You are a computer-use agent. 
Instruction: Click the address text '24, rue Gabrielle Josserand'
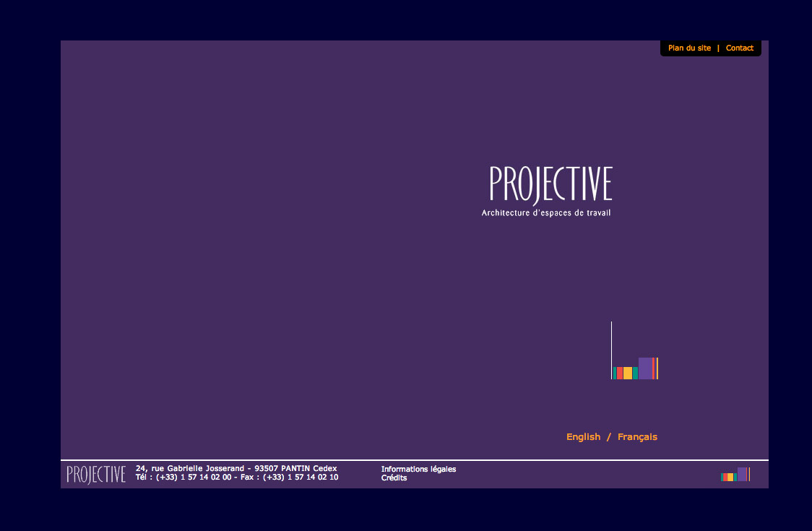click(189, 468)
